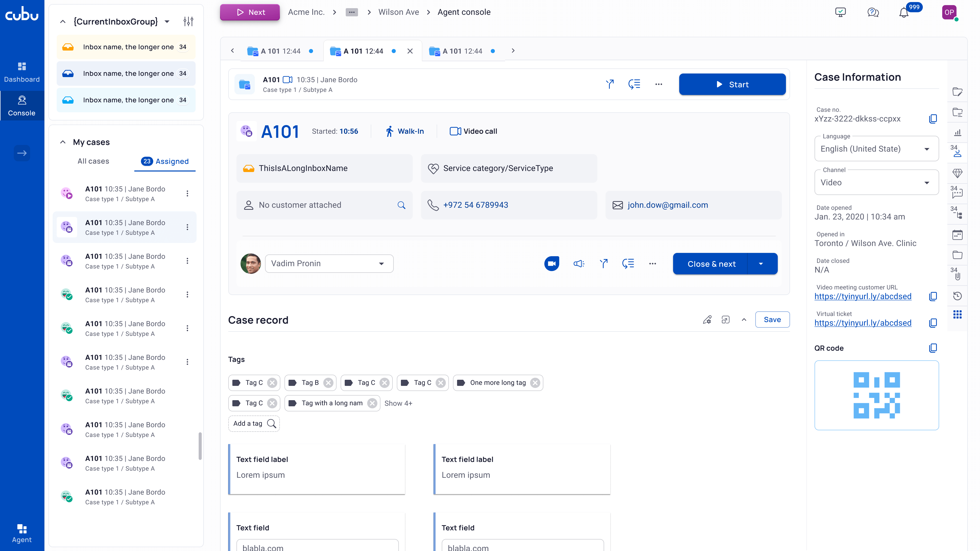
Task: Open the notifications bell
Action: pos(904,13)
